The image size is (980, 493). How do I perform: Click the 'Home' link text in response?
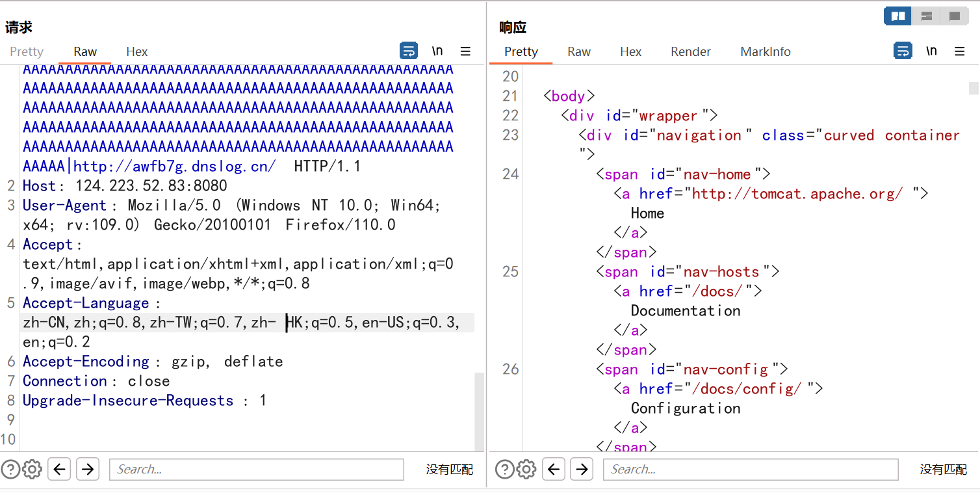tap(647, 213)
